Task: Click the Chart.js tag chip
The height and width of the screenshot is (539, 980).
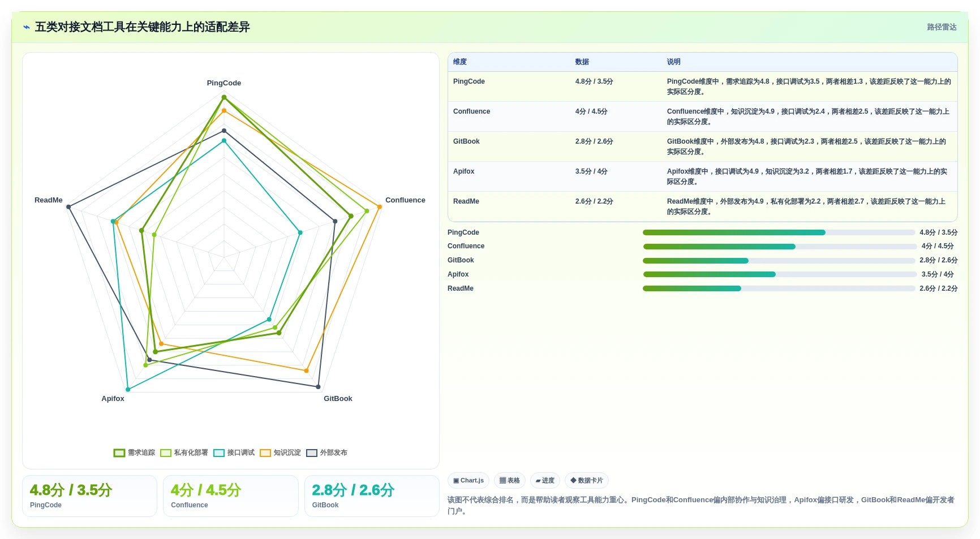Action: pos(468,481)
